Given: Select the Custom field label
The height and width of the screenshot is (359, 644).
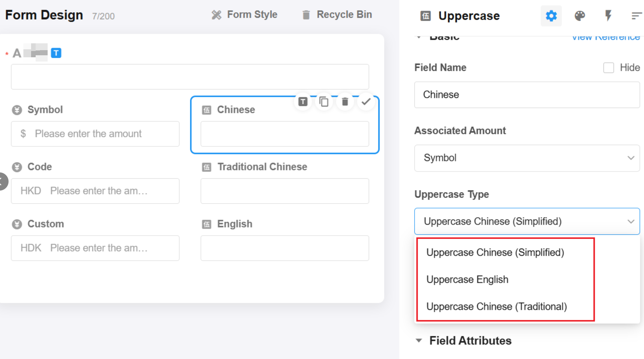Looking at the screenshot, I should point(46,224).
